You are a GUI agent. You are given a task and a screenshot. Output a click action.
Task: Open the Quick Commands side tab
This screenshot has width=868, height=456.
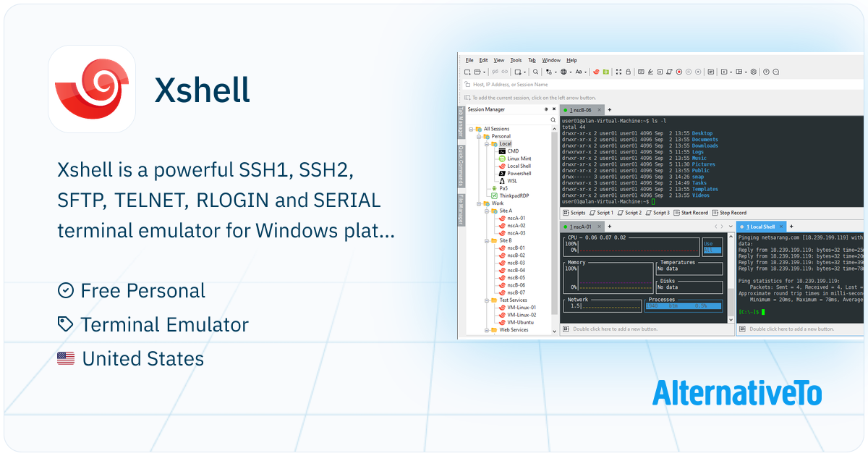(461, 166)
